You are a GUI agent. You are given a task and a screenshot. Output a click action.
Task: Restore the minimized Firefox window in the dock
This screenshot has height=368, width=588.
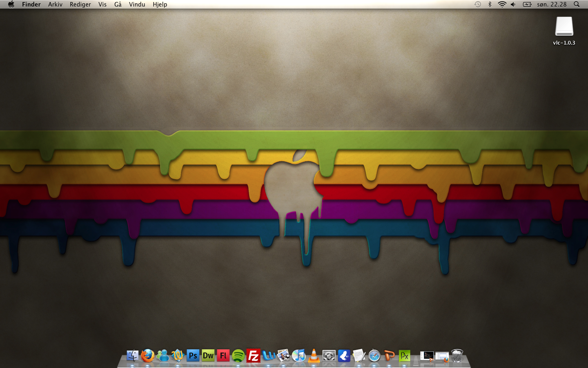coord(442,357)
